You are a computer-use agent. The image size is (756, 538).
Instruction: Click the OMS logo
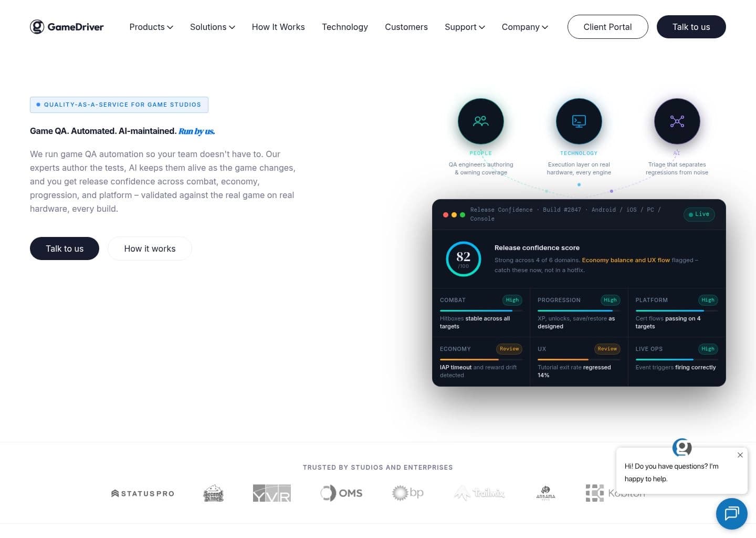click(x=341, y=493)
